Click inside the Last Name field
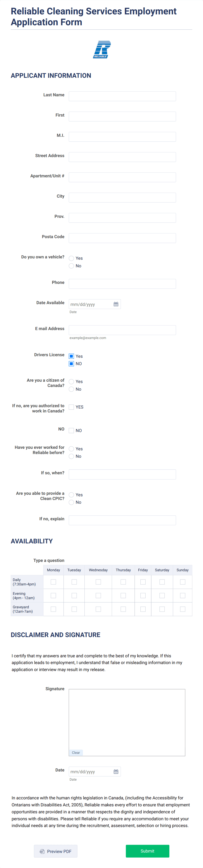203x868 pixels. tap(122, 96)
